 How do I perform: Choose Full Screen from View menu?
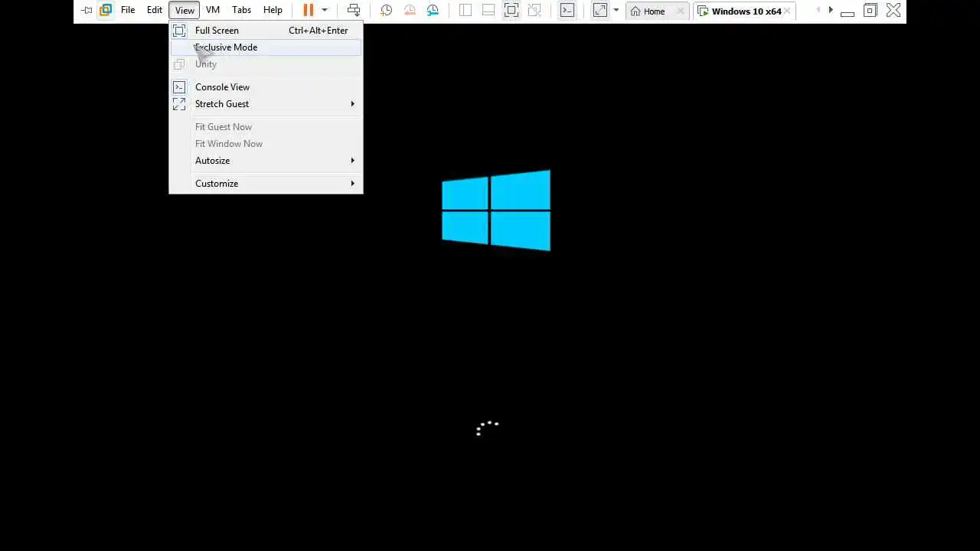[266, 31]
